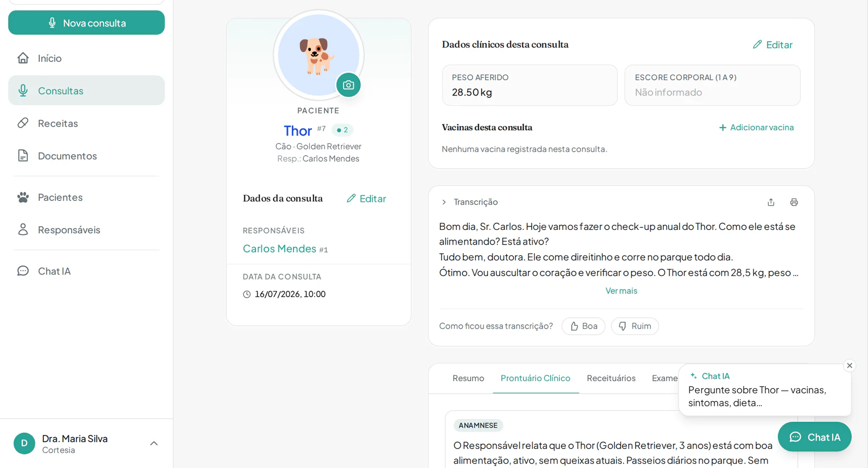Click the ANAMNESE section label
Viewport: 868px width, 468px height.
point(478,426)
